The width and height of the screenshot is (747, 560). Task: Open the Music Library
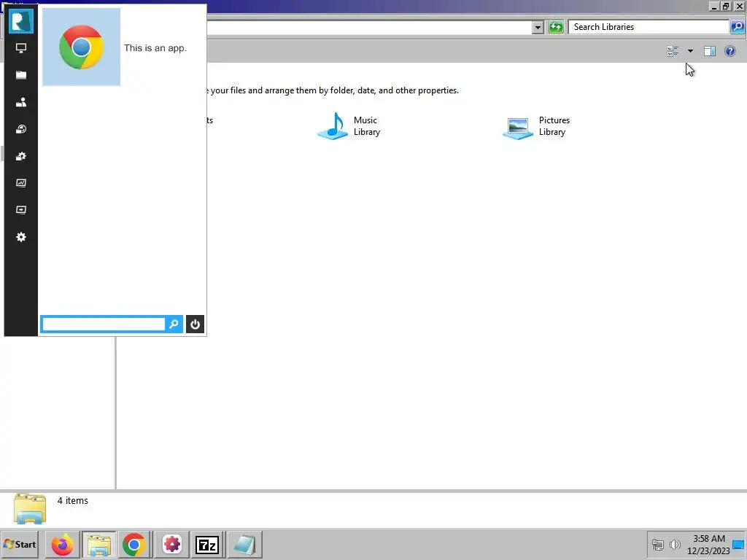click(x=349, y=126)
